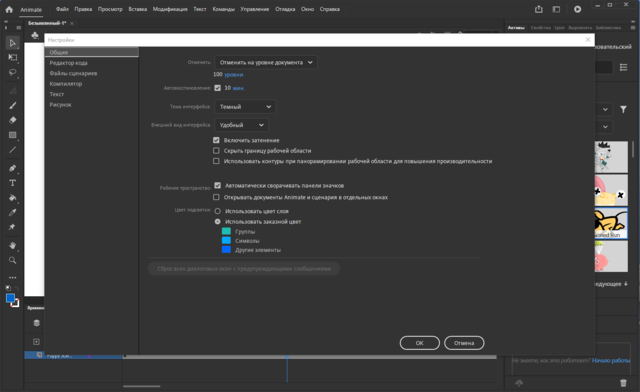Confirm settings with the OK button
This screenshot has width=640, height=392.
tap(420, 343)
